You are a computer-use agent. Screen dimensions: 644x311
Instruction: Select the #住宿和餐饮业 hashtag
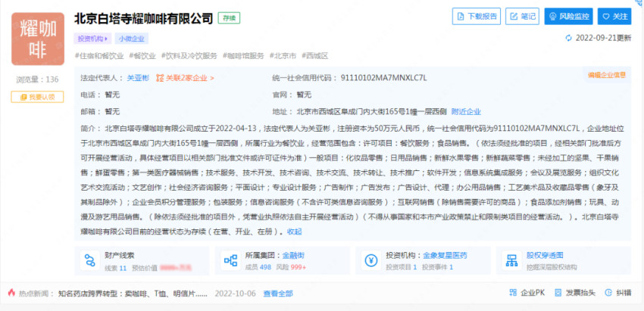(x=99, y=56)
